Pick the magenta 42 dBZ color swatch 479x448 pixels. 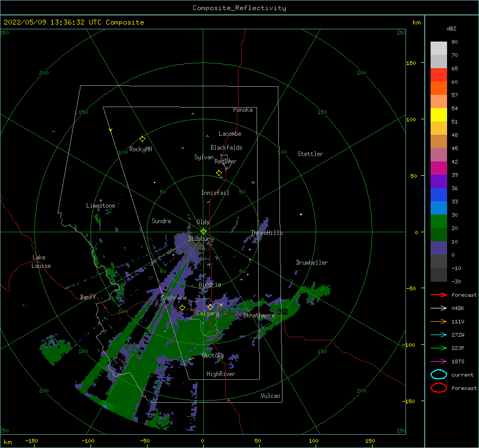439,168
